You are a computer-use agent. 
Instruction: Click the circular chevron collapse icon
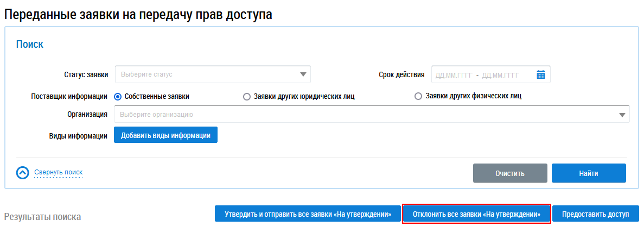[x=23, y=173]
